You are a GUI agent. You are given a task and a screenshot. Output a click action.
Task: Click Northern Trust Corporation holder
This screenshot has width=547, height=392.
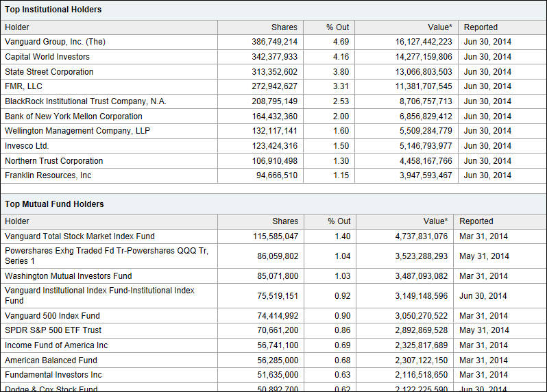(x=53, y=161)
